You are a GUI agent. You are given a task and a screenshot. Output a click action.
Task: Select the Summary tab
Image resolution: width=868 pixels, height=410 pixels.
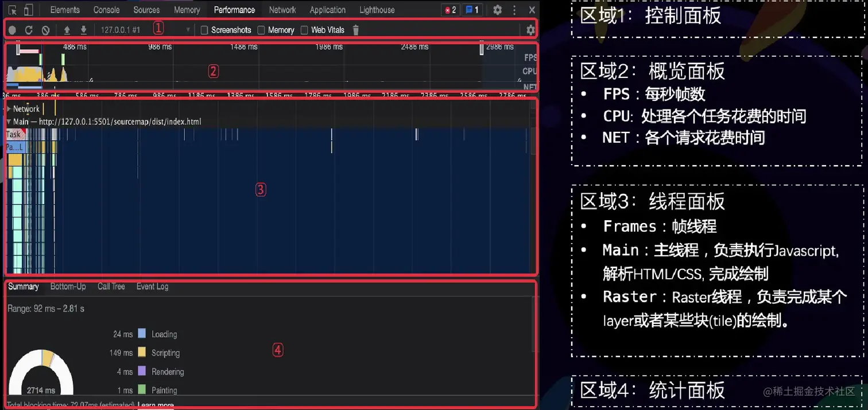24,286
